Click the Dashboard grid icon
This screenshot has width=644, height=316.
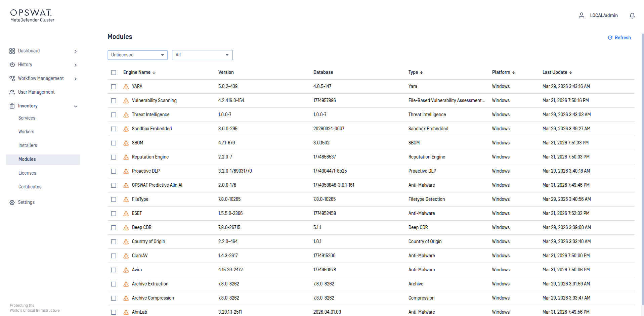[x=12, y=51]
